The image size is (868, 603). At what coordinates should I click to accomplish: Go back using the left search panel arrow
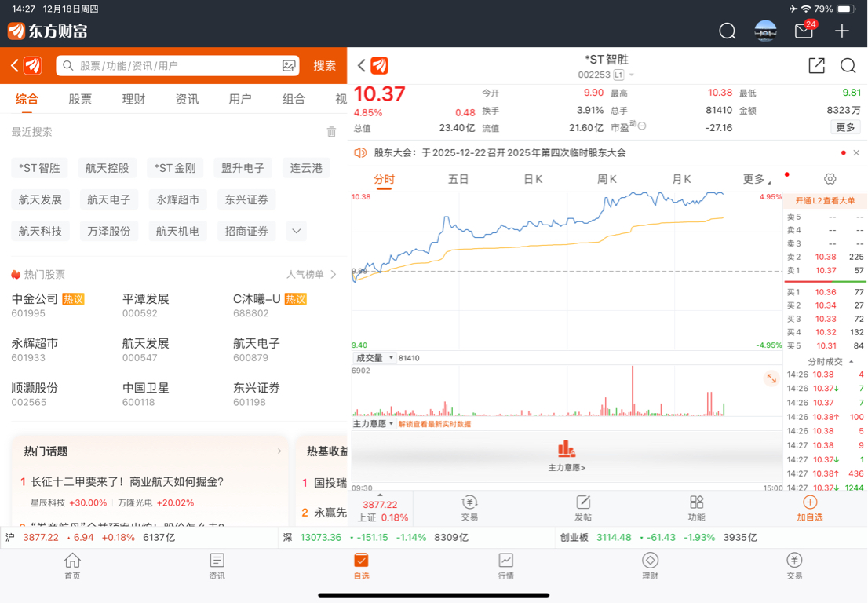tap(14, 65)
